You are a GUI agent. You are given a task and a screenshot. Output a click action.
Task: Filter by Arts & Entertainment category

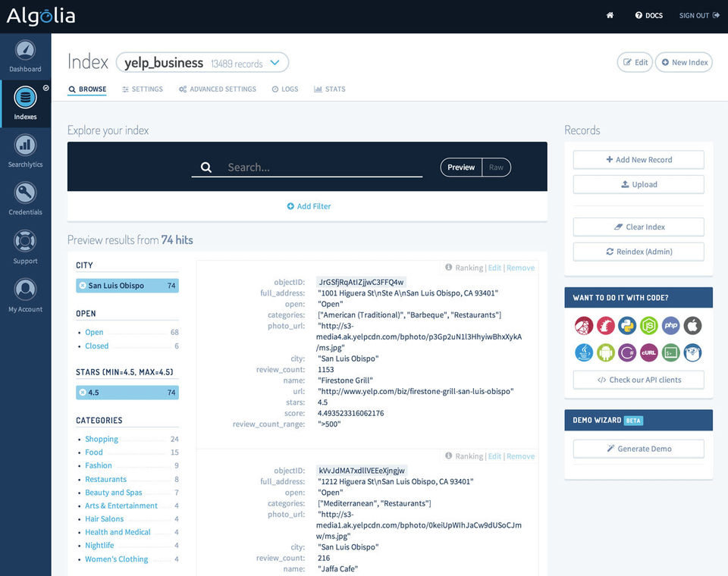tap(121, 506)
